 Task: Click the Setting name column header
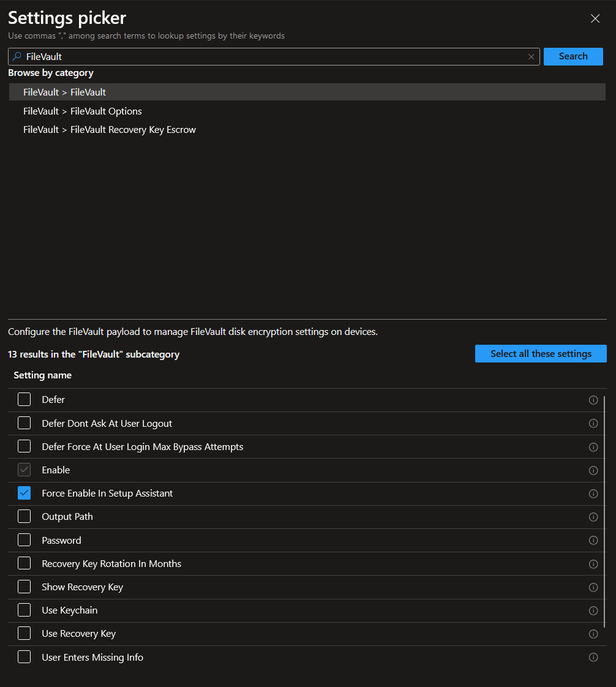click(42, 375)
